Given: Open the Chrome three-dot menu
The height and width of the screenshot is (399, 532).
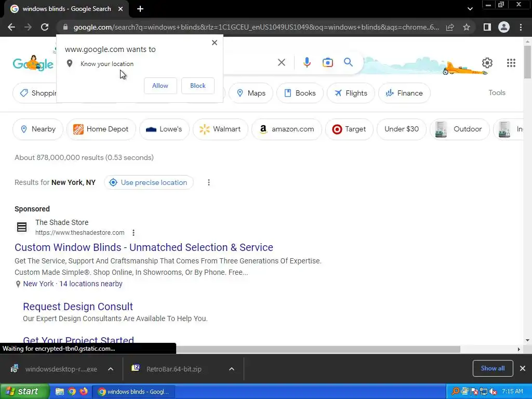Looking at the screenshot, I should 521,27.
